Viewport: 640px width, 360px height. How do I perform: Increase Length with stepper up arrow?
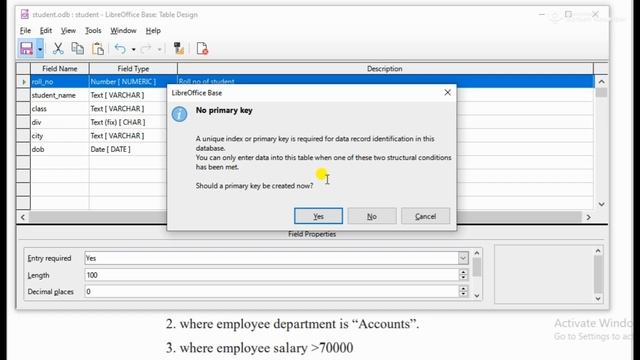pos(463,272)
